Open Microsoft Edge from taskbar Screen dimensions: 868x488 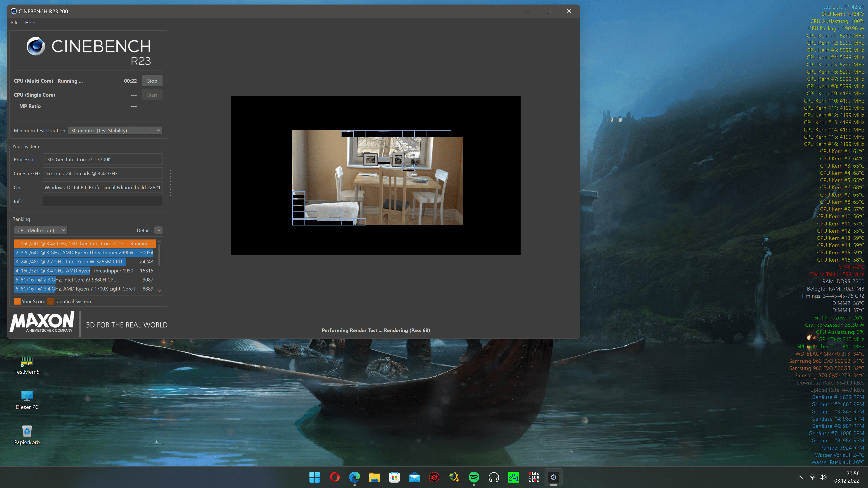(x=354, y=477)
